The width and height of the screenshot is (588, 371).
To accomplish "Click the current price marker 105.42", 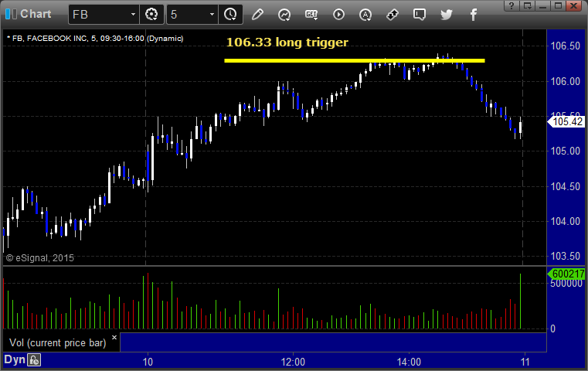I will click(x=567, y=121).
